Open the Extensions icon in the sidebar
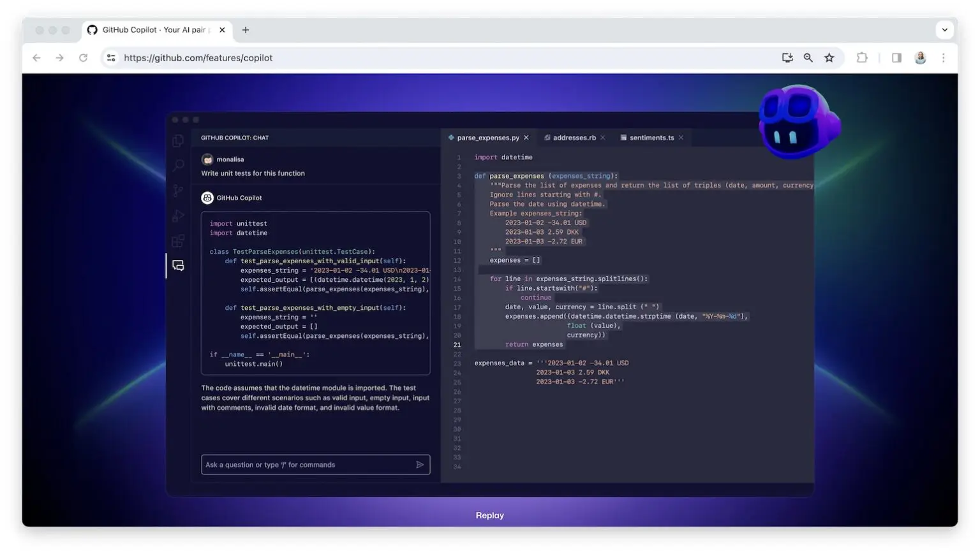This screenshot has width=980, height=554. point(178,240)
